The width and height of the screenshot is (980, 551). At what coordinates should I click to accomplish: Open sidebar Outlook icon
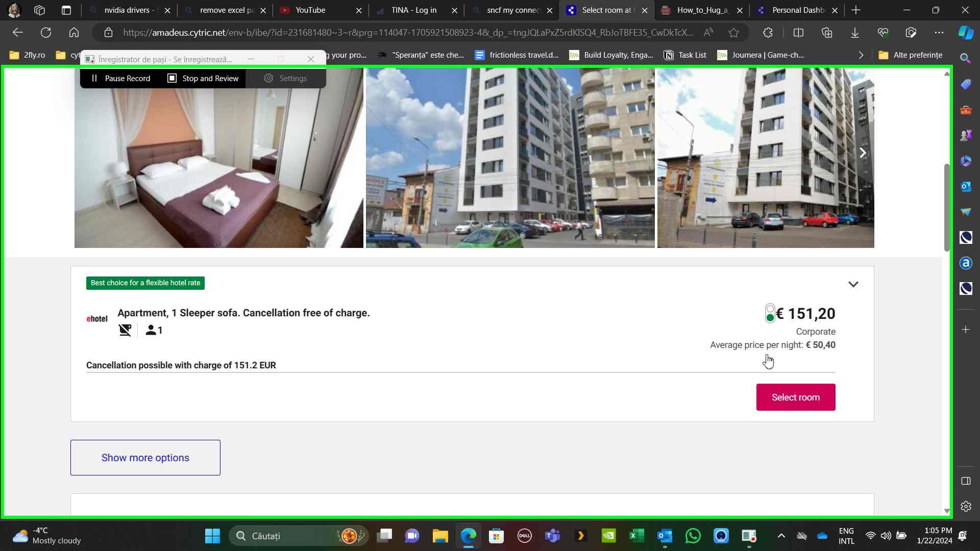pos(965,186)
